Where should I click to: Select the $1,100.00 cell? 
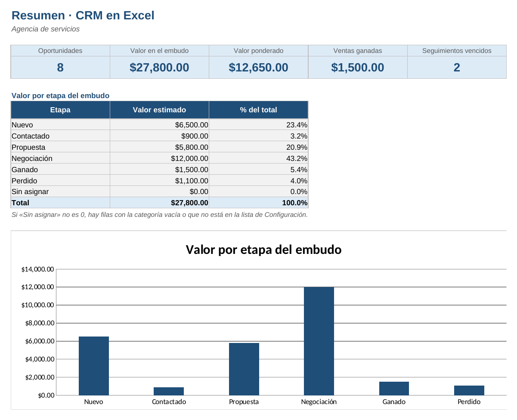tap(159, 181)
